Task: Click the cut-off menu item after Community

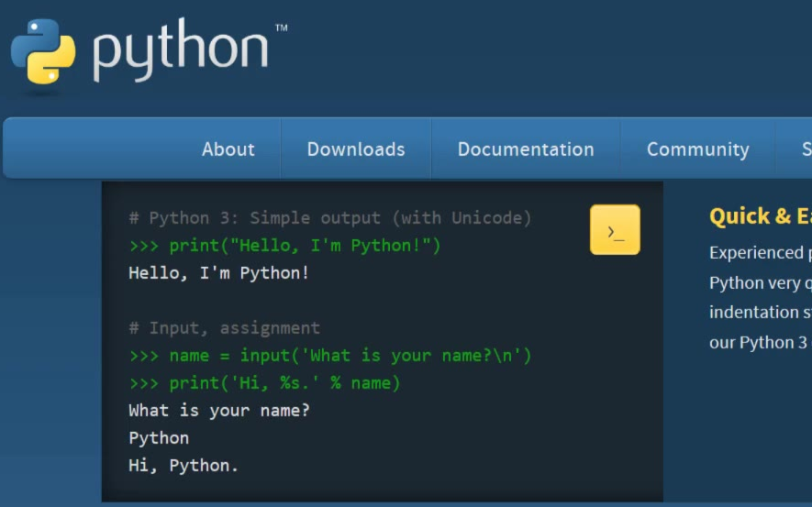Action: click(804, 149)
